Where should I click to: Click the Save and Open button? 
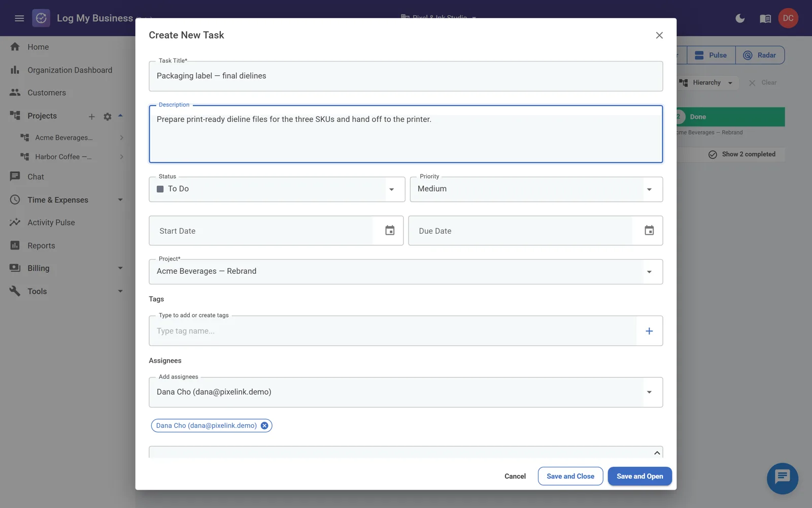(x=639, y=476)
